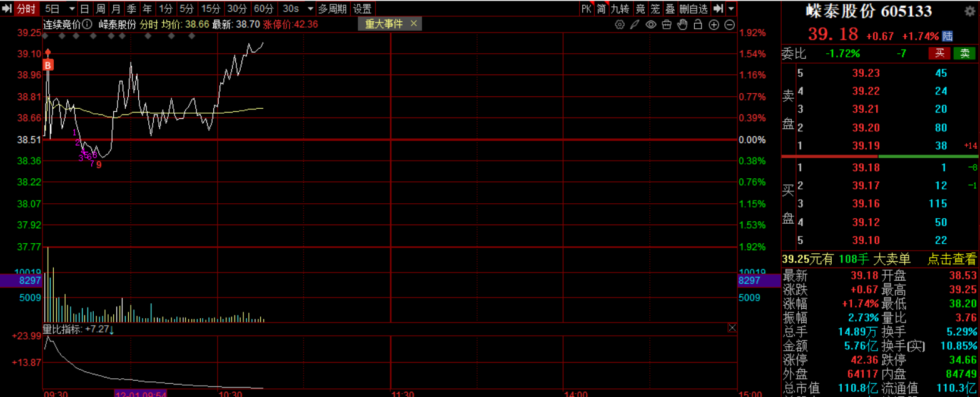980x397 pixels.
Task: Click the 委比 -1.72% value
Action: 842,54
